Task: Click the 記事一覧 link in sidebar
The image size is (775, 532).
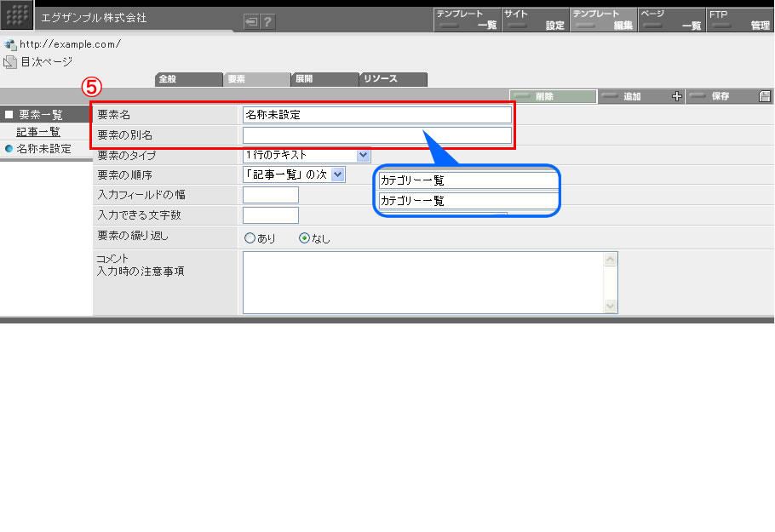Action: click(38, 132)
